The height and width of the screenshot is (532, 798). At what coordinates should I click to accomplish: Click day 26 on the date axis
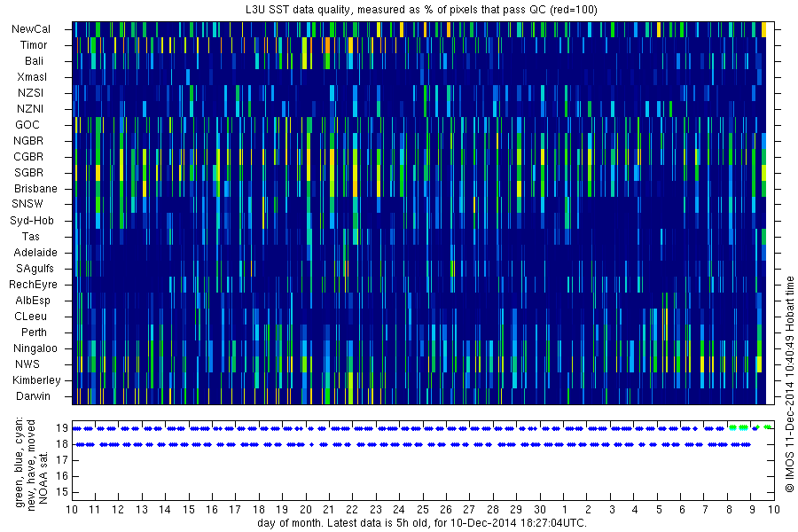[446, 510]
